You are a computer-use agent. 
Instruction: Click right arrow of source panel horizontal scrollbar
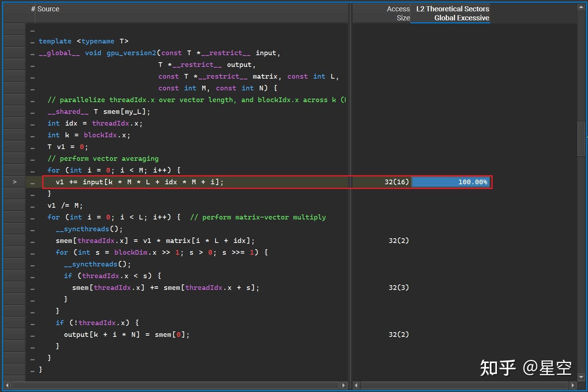344,385
